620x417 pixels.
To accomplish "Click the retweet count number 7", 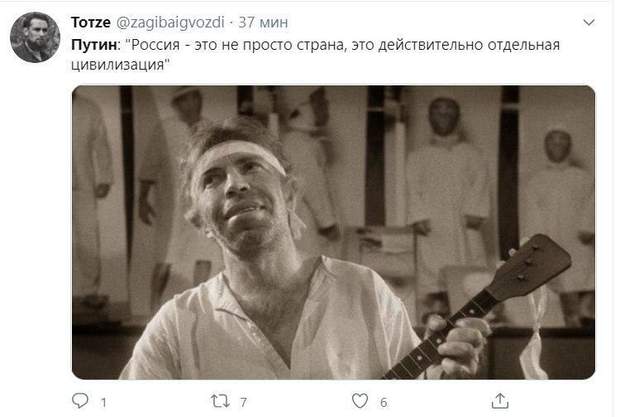I will [x=244, y=402].
